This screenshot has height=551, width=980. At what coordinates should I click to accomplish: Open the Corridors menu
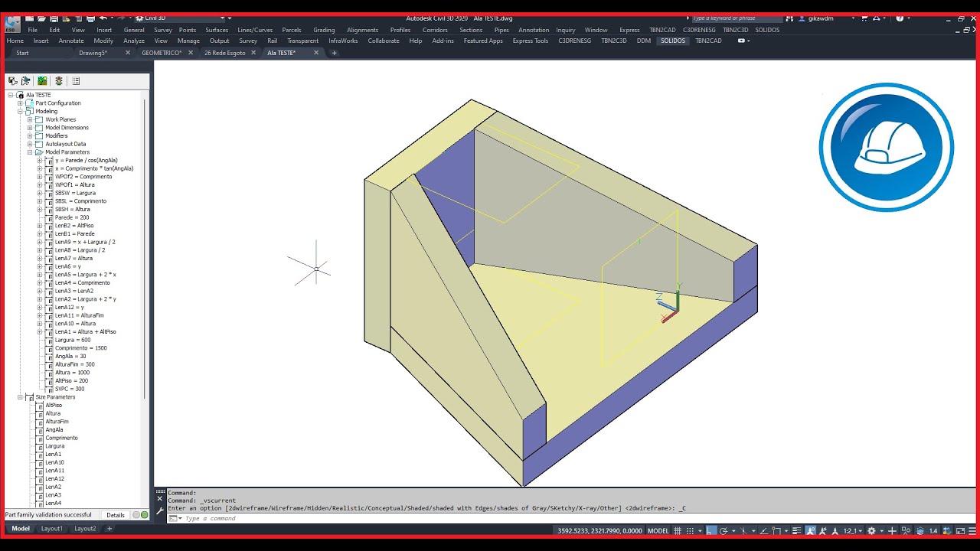point(435,30)
